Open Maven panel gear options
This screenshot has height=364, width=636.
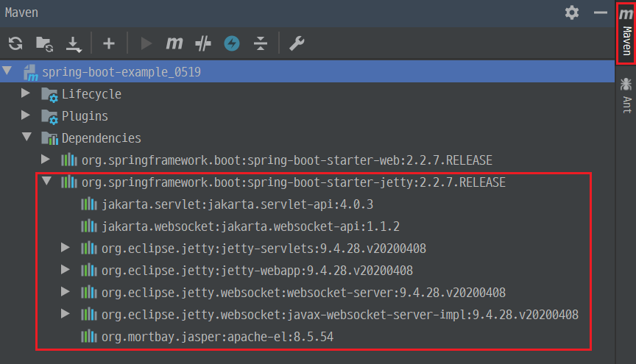pyautogui.click(x=572, y=13)
